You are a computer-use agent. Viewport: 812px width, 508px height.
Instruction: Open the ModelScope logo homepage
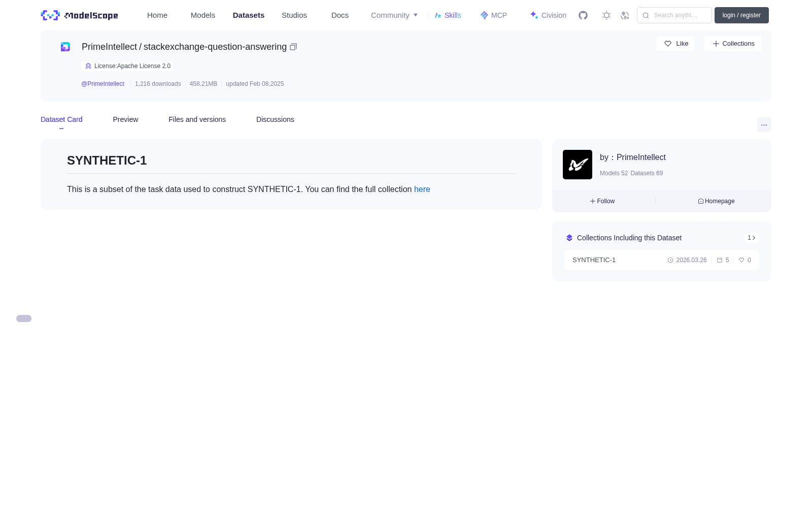click(x=79, y=15)
